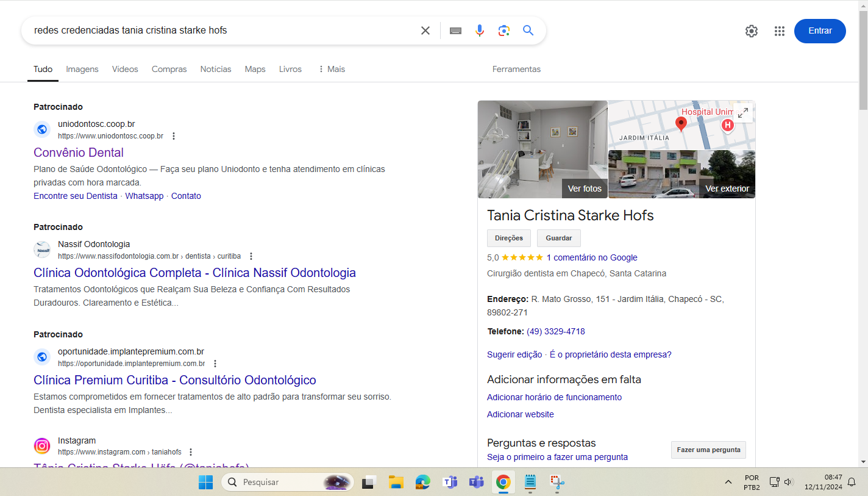Image resolution: width=868 pixels, height=496 pixels.
Task: Get directions with the Direções button
Action: pos(509,238)
